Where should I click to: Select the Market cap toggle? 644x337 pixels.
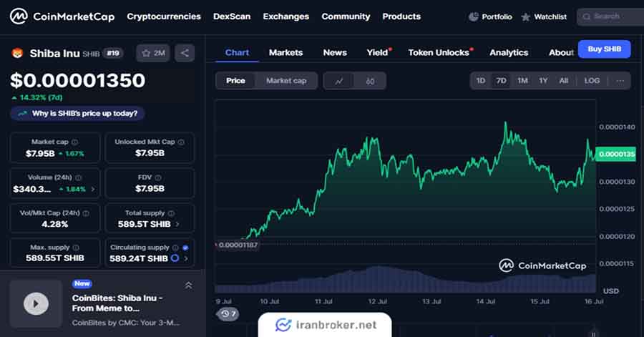click(x=286, y=81)
